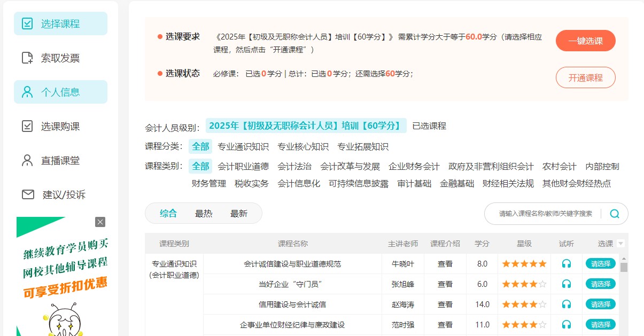Viewport: 644px width, 336px height.
Task: Play audio preview for 会计诚信建设与职业道德规范
Action: click(566, 263)
